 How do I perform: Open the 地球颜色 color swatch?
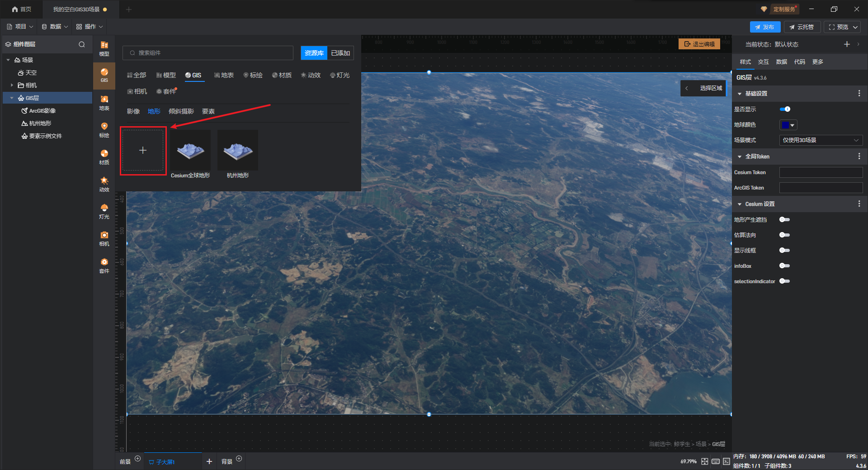pyautogui.click(x=788, y=125)
